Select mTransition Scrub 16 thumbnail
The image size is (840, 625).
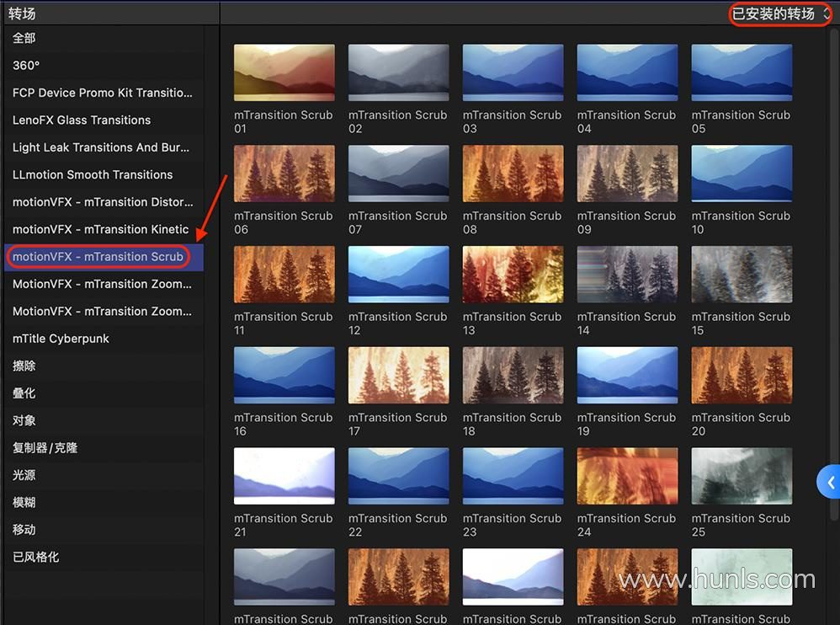click(x=284, y=375)
